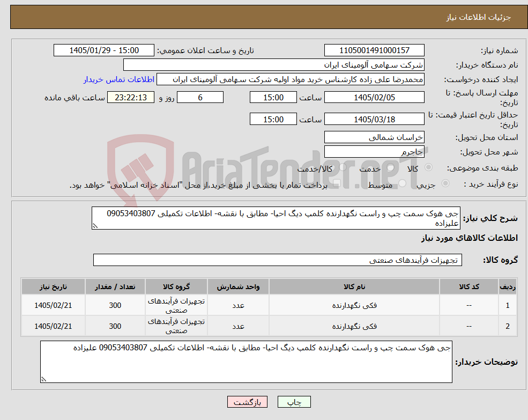The width and height of the screenshot is (528, 420).
Task: Click the remaining time field 23:22:13
Action: tap(131, 98)
